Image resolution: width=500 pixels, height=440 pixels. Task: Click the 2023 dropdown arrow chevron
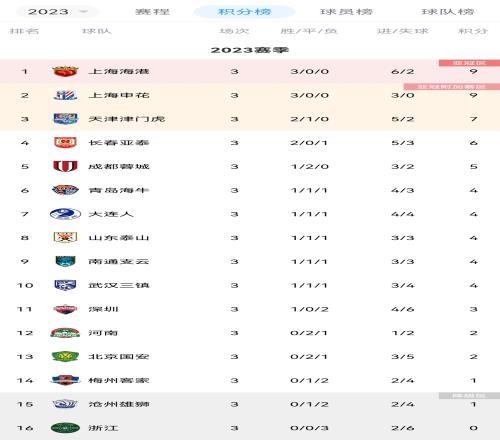[83, 12]
